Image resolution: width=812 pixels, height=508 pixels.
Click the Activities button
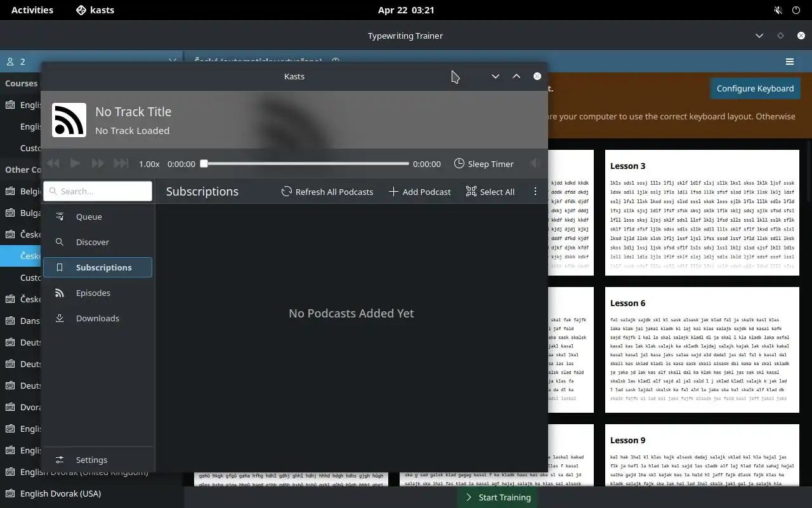click(x=32, y=10)
